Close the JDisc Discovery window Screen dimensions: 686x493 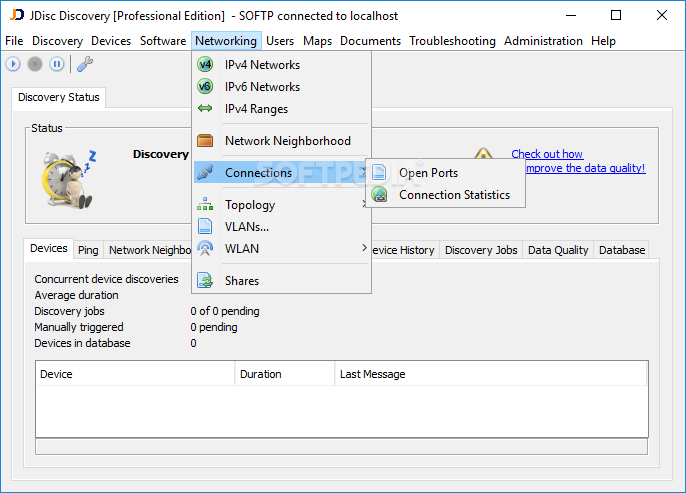(x=662, y=15)
